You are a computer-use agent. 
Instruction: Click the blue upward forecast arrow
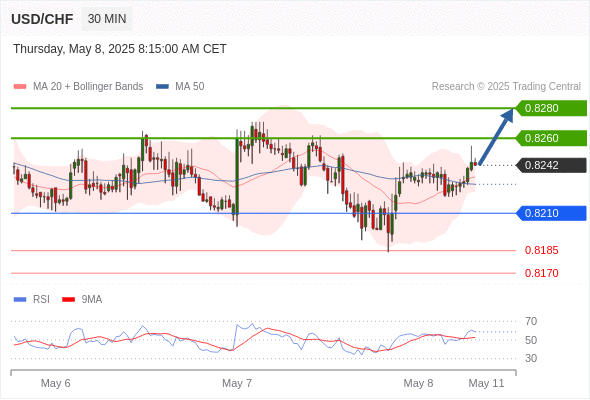pos(496,137)
